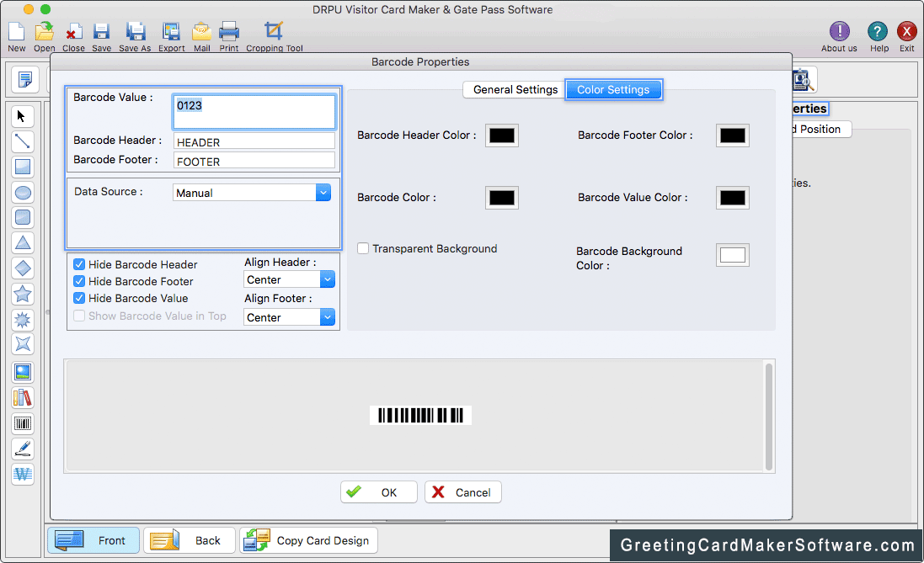Screen dimensions: 924x563
Task: Uncheck Hide Barcode Footer
Action: 79,281
